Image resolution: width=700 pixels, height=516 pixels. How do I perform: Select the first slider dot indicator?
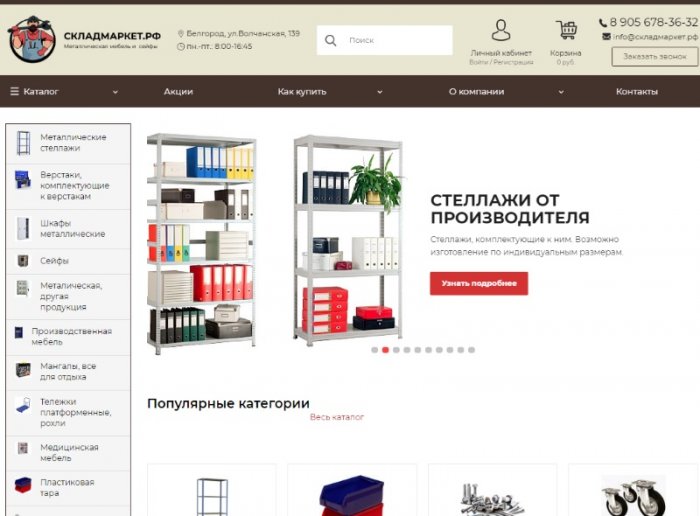[x=375, y=350]
